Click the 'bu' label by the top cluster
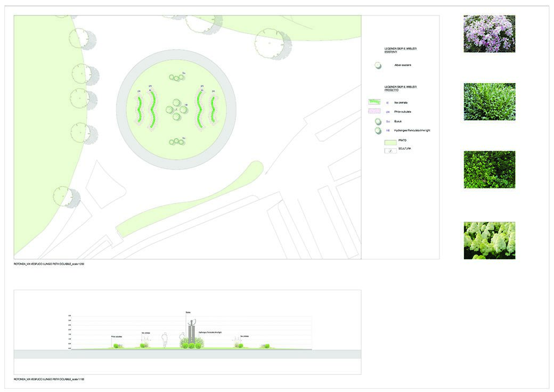The width and height of the screenshot is (554, 392). [x=184, y=73]
